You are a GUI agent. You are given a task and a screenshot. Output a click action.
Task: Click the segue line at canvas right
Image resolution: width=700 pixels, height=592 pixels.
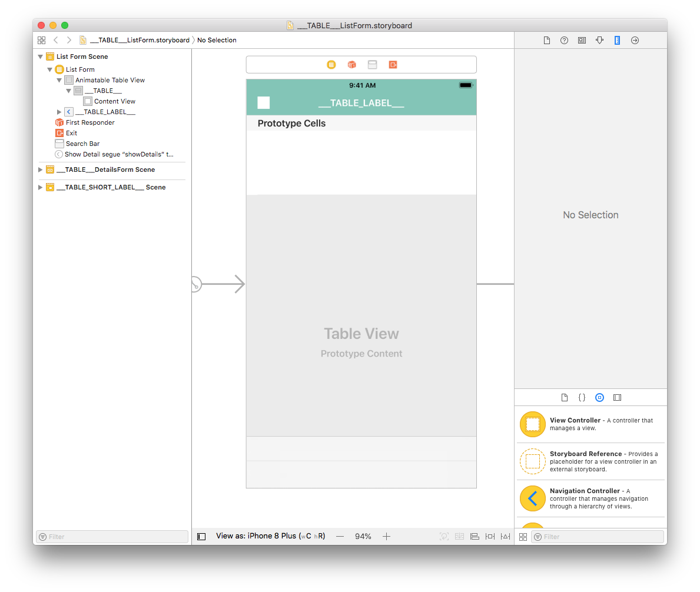coord(495,284)
